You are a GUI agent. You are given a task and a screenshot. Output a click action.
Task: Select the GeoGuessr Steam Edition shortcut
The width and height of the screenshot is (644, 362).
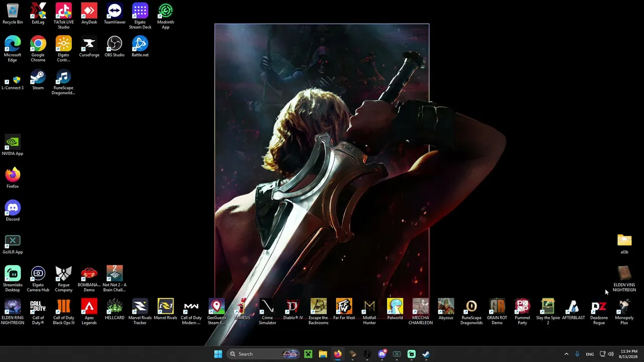click(x=216, y=312)
